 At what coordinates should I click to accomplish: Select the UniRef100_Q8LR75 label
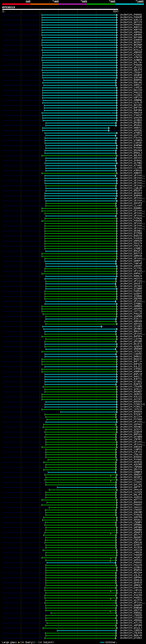coord(131,70)
